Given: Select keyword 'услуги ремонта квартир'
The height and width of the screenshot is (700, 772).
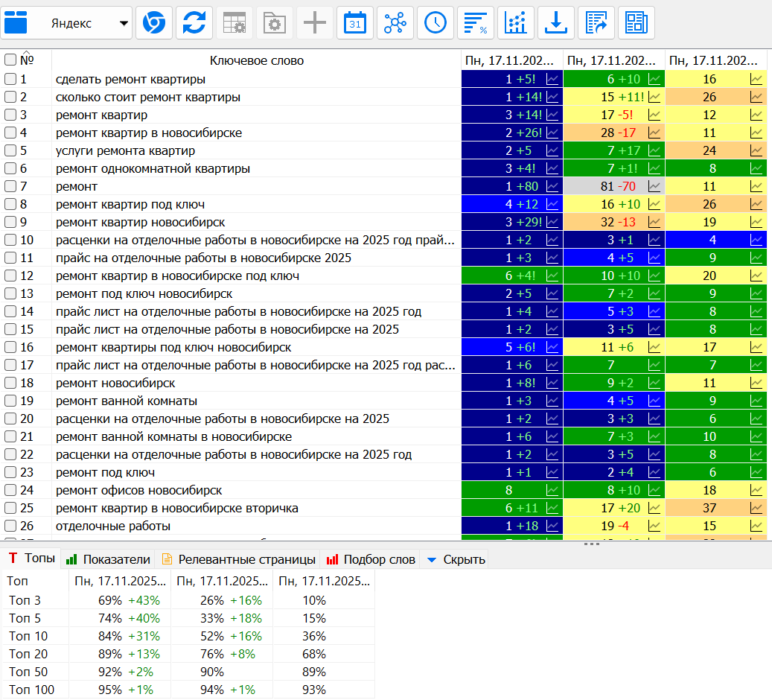Looking at the screenshot, I should coord(126,150).
